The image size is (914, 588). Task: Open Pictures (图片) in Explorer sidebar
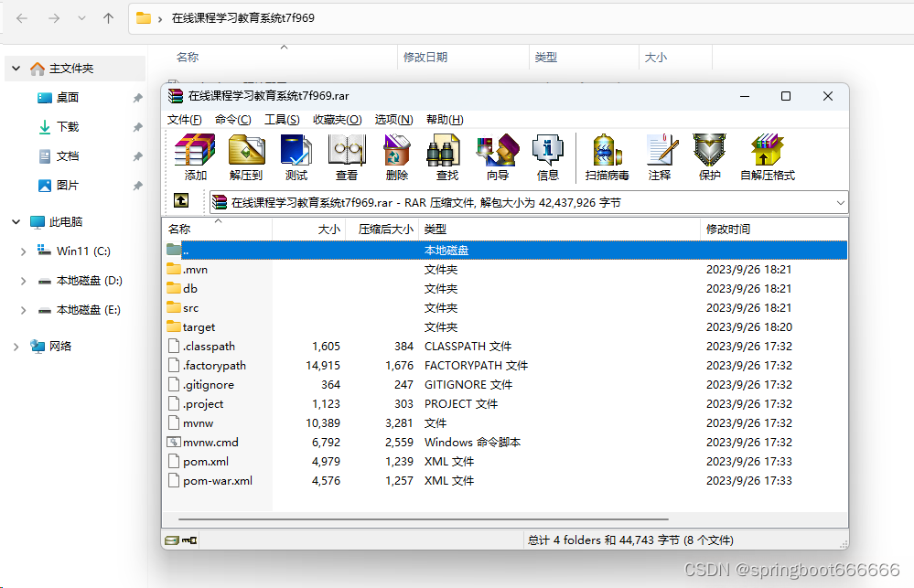pyautogui.click(x=67, y=186)
